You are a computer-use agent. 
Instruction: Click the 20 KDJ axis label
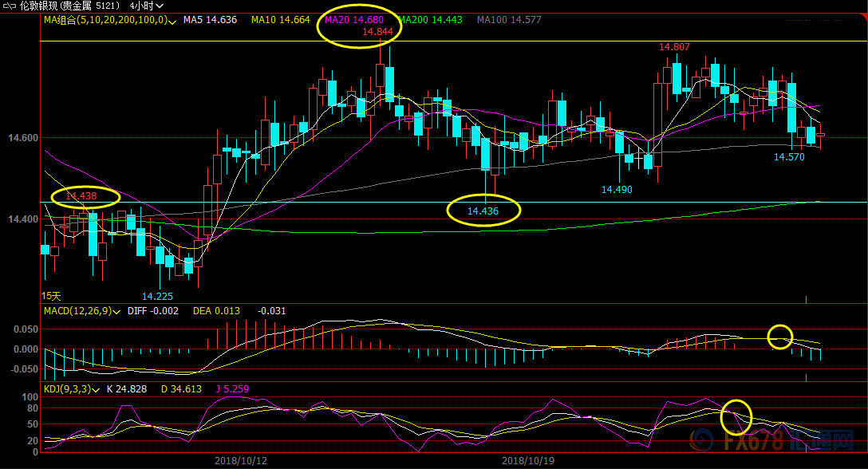tap(33, 441)
